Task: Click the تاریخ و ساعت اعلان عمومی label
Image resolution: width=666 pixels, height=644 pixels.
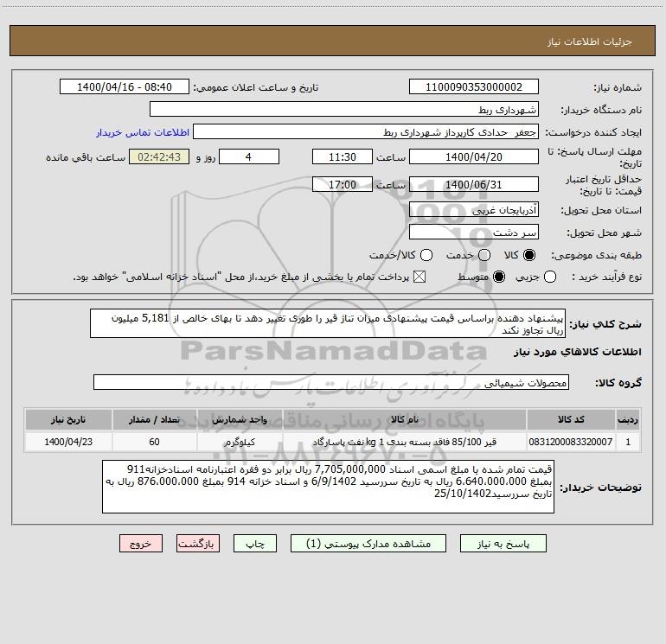Action: coord(256,87)
